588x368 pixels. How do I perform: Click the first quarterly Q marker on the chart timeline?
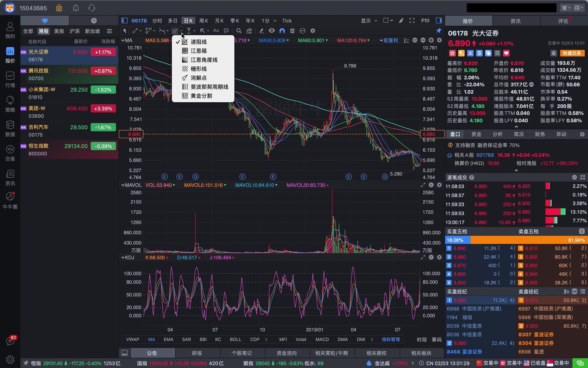click(195, 177)
